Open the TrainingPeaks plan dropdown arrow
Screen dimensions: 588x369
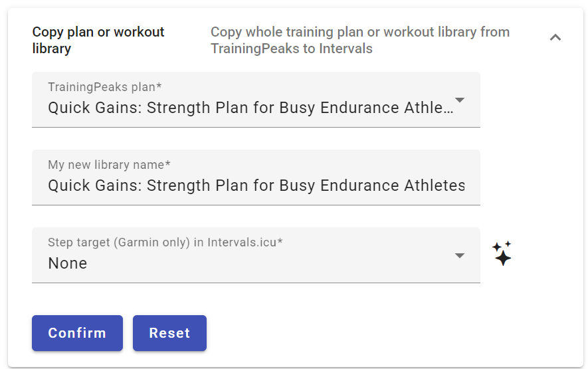click(459, 100)
